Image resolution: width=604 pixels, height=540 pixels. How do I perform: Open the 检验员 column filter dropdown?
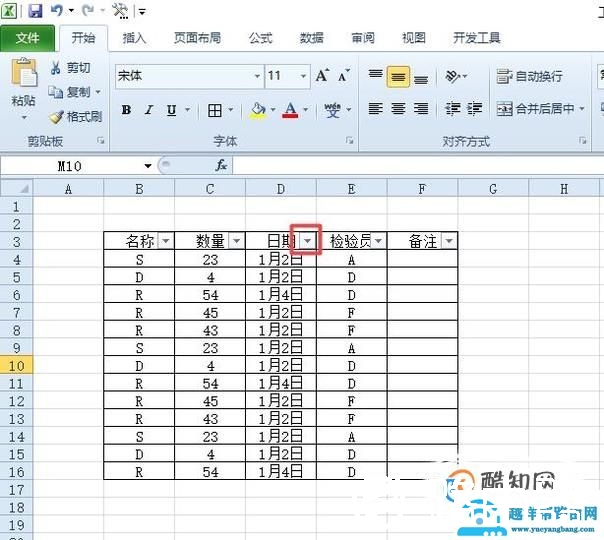(x=378, y=241)
